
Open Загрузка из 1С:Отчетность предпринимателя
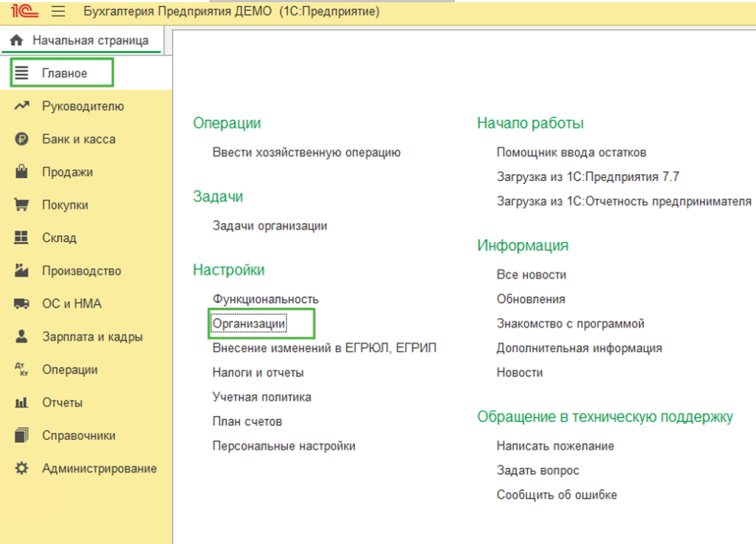(624, 202)
